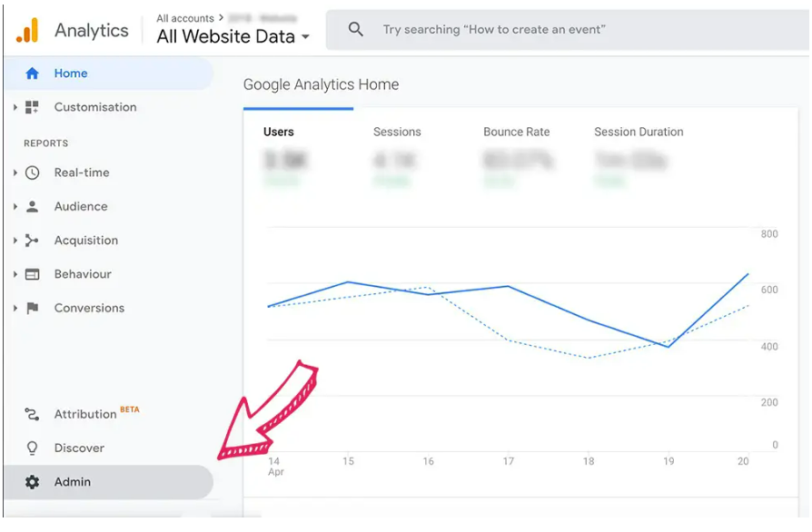812x532 pixels.
Task: Click the Customisation grid icon
Action: (33, 107)
